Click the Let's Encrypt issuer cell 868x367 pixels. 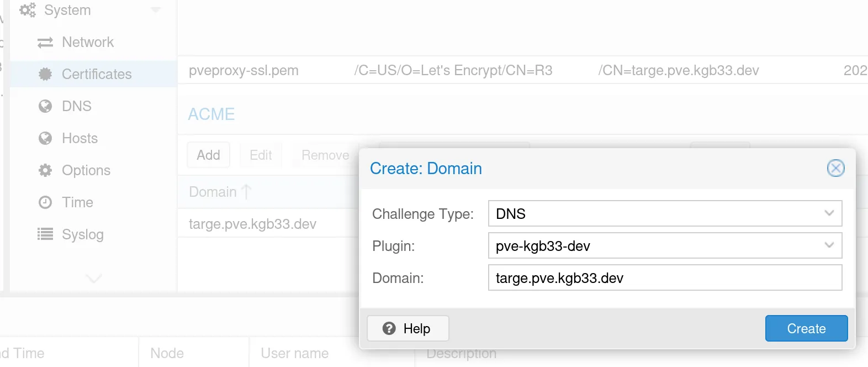point(453,70)
